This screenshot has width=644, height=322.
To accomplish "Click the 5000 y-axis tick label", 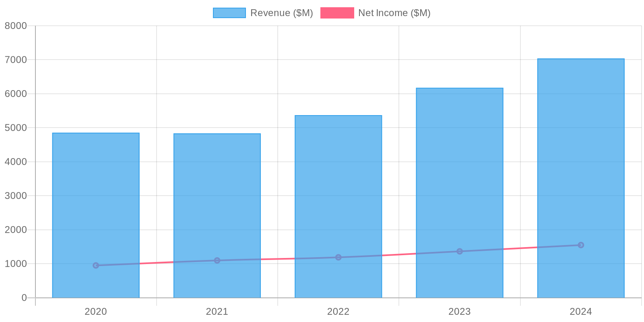I will [x=16, y=128].
